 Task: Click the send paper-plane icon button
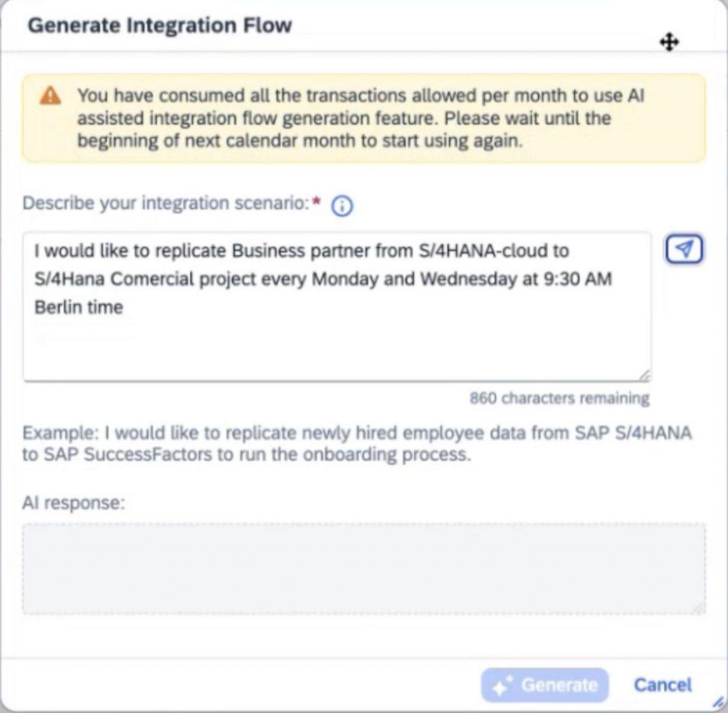pyautogui.click(x=684, y=250)
